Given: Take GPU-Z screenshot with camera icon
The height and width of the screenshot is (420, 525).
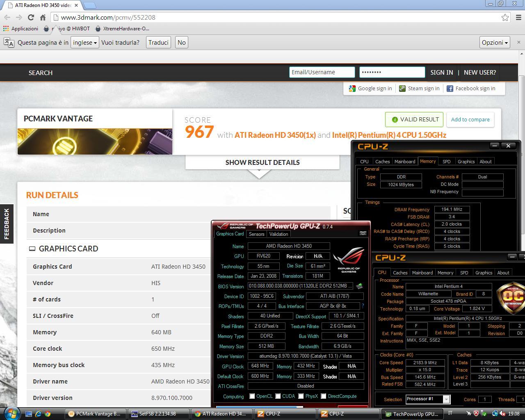Looking at the screenshot, I should pos(363,233).
